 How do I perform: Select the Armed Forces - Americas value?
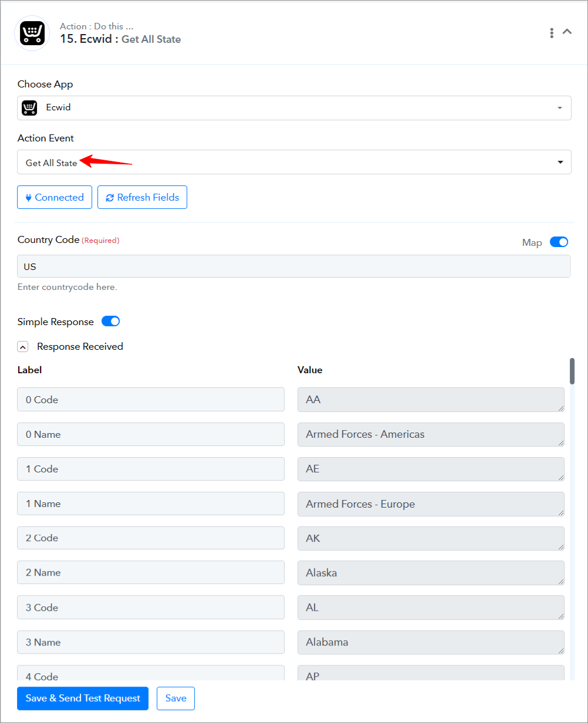click(x=431, y=434)
